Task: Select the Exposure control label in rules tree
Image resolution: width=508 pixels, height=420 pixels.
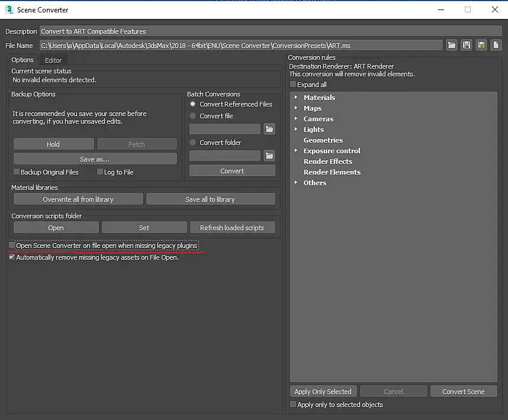Action: click(332, 151)
